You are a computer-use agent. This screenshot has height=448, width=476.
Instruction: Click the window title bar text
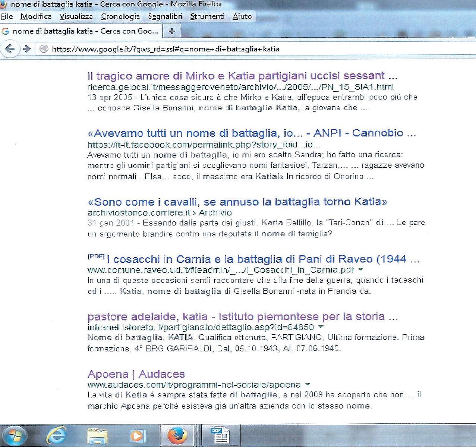point(116,4)
